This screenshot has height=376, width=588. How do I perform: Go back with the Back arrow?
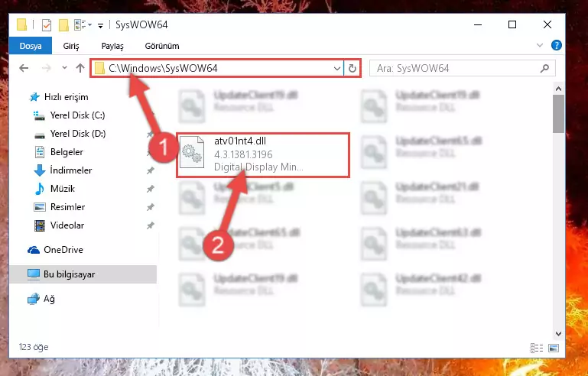point(24,68)
